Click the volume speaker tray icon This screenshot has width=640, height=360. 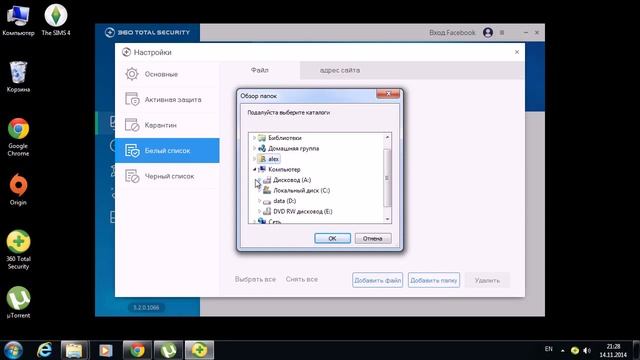(587, 350)
